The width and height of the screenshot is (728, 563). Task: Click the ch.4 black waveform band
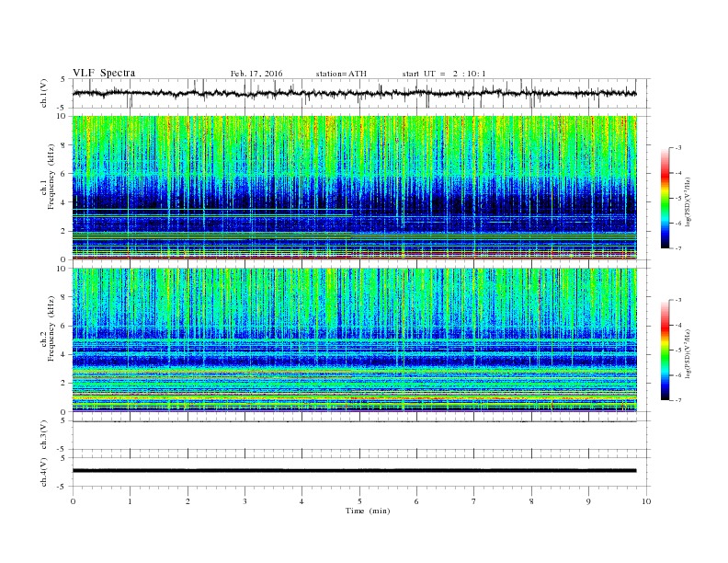pos(354,471)
